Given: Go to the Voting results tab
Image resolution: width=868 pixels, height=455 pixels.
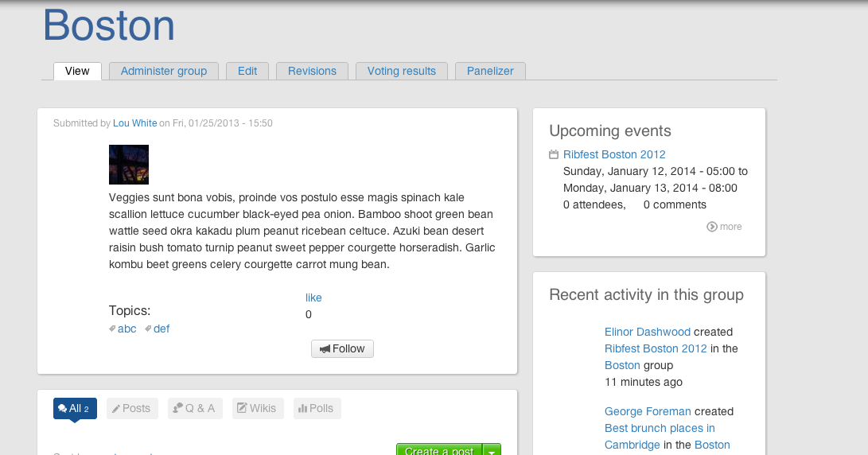Looking at the screenshot, I should [x=402, y=71].
